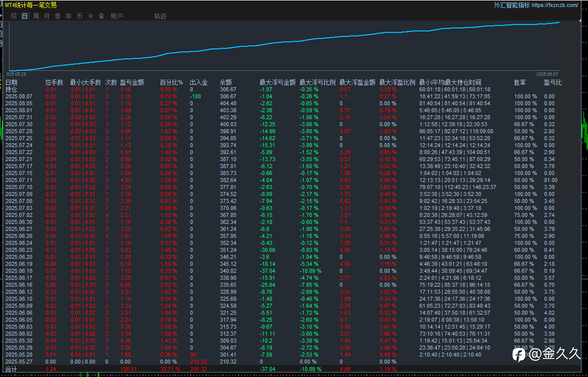Click the 轨迹 trajectory button
This screenshot has width=588, height=377.
tap(160, 16)
